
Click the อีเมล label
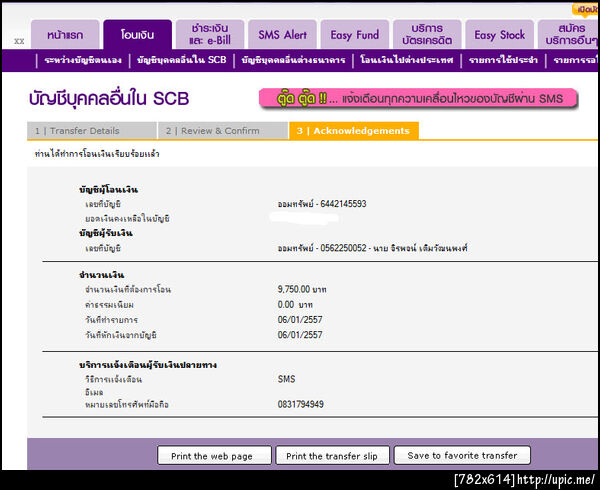(94, 392)
